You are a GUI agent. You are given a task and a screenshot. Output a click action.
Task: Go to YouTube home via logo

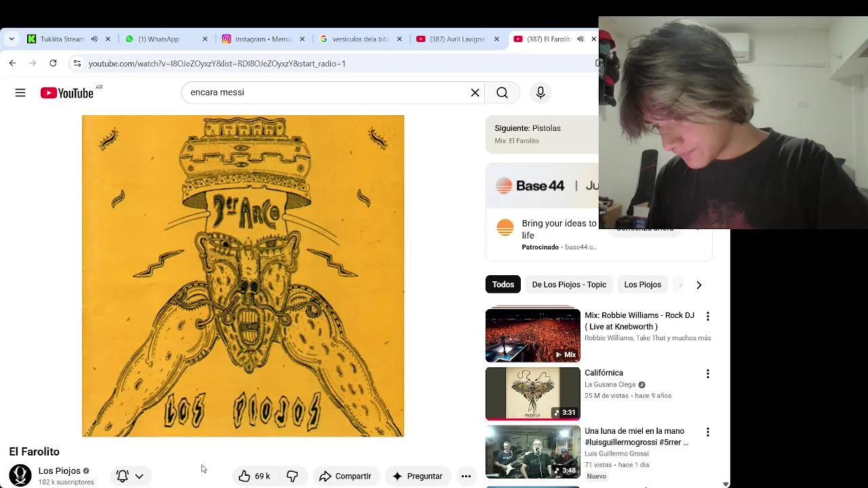click(x=66, y=93)
